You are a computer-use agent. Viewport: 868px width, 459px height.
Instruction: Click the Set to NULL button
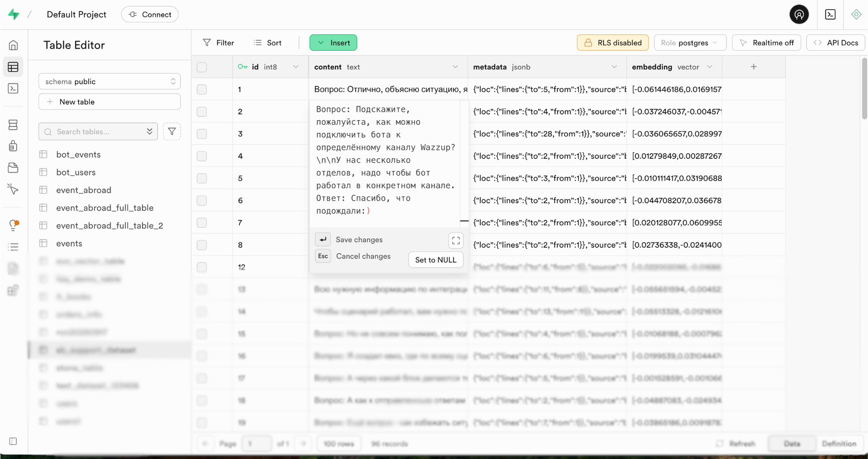[x=435, y=260]
